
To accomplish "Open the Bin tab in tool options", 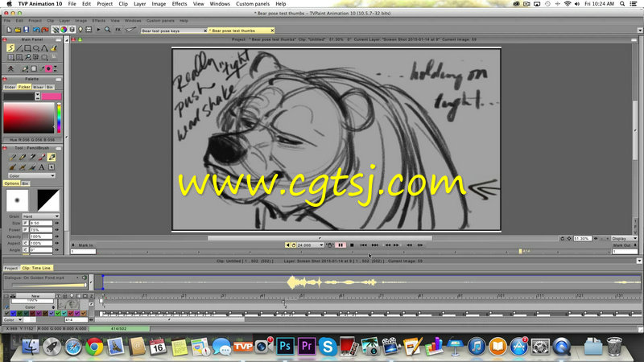I will (x=25, y=183).
